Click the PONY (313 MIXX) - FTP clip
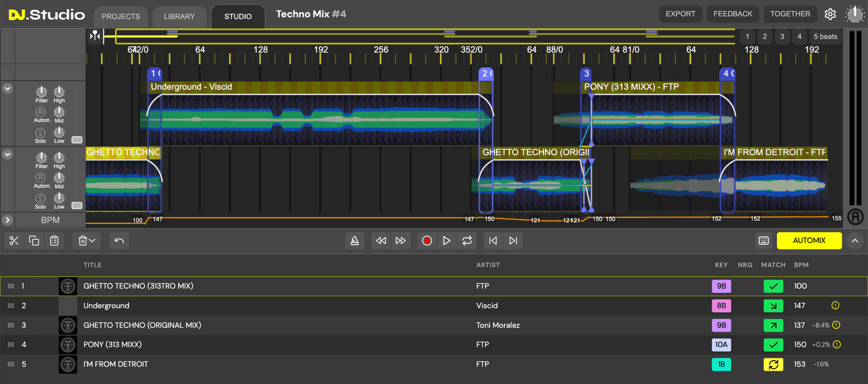This screenshot has width=868, height=384. click(x=631, y=87)
